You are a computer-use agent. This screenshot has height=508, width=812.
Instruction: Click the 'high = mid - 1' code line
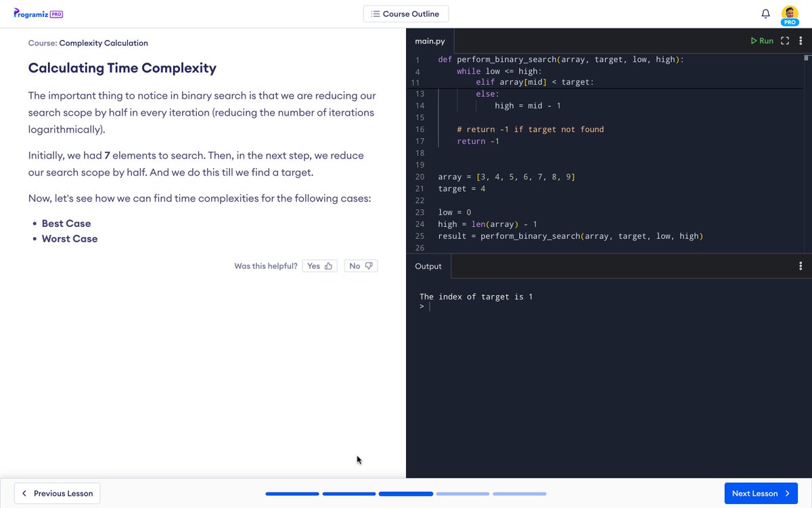(528, 106)
